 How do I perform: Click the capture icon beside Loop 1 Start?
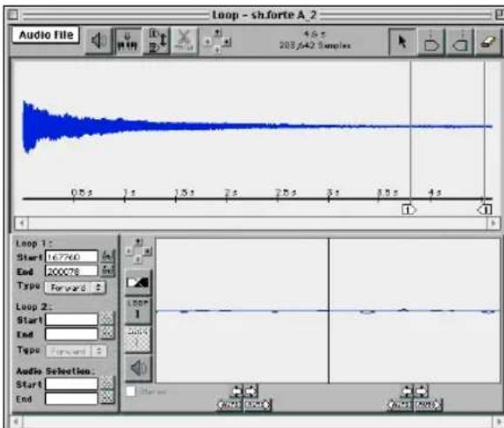[107, 256]
